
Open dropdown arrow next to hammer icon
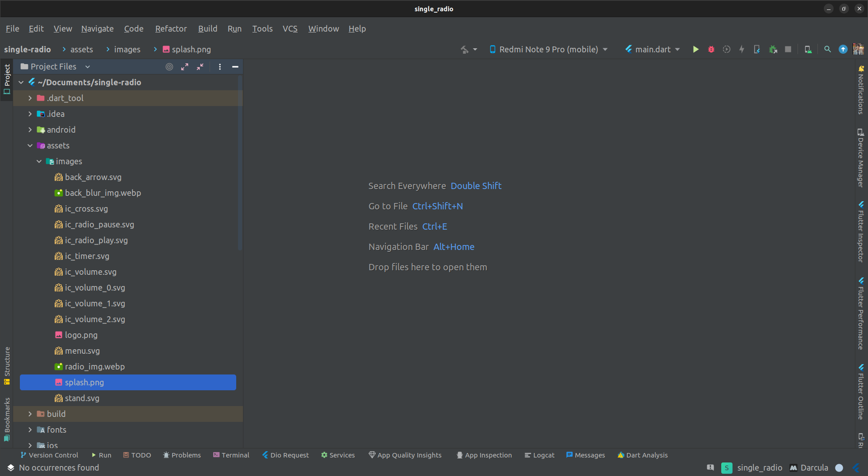click(475, 49)
